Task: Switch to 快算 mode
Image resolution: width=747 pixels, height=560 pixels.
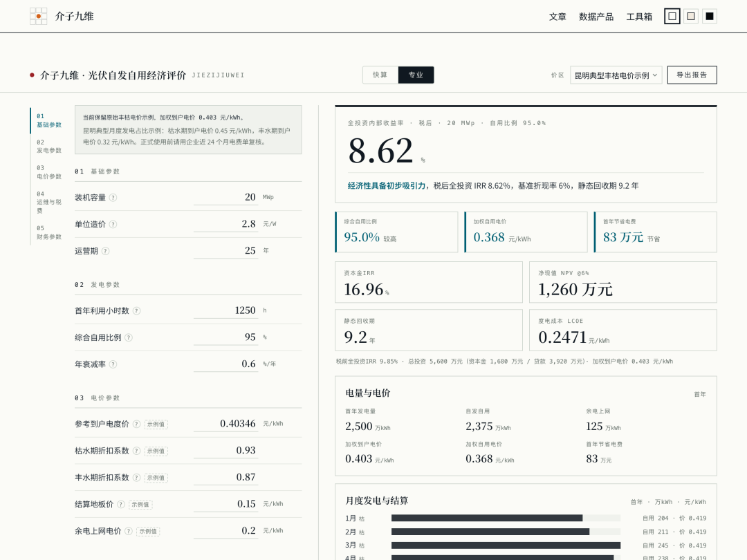Action: click(380, 75)
